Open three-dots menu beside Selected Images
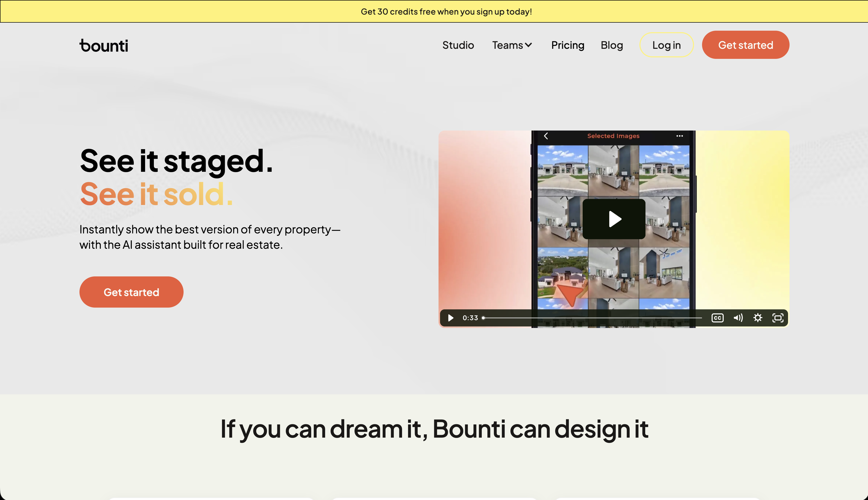 679,136
